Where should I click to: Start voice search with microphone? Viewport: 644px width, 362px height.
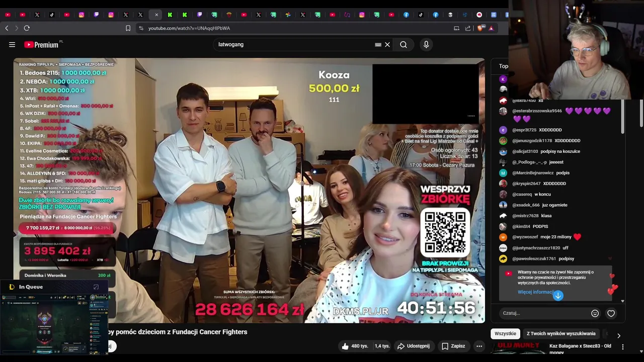click(426, 45)
